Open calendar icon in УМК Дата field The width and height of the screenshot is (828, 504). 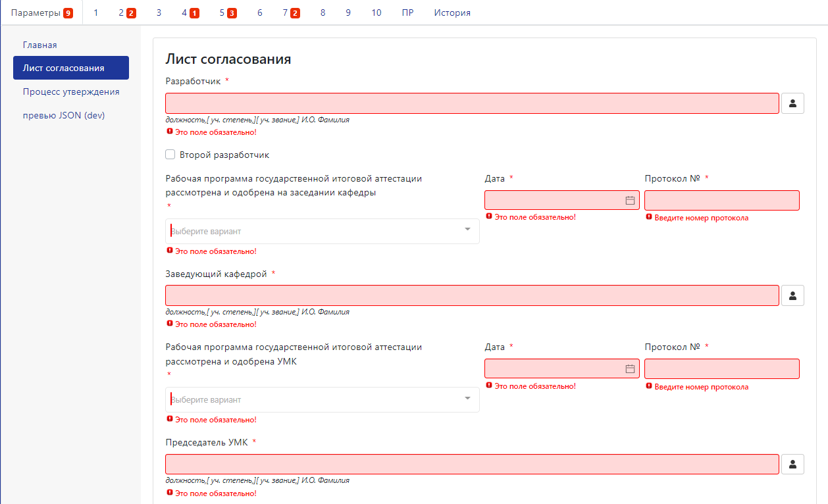pyautogui.click(x=630, y=369)
